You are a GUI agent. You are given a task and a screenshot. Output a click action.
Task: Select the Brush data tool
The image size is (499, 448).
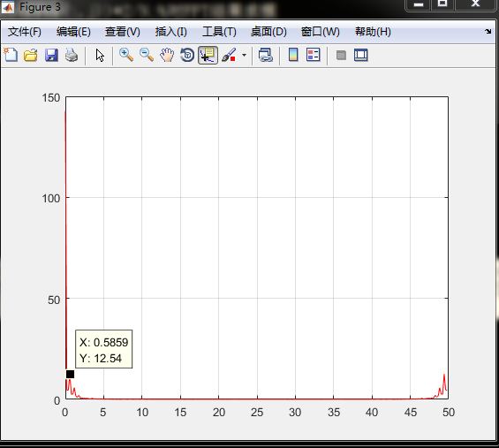tap(229, 55)
